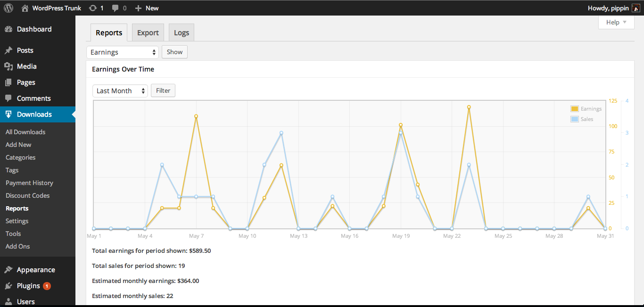Click the updates refresh icon

click(x=93, y=8)
